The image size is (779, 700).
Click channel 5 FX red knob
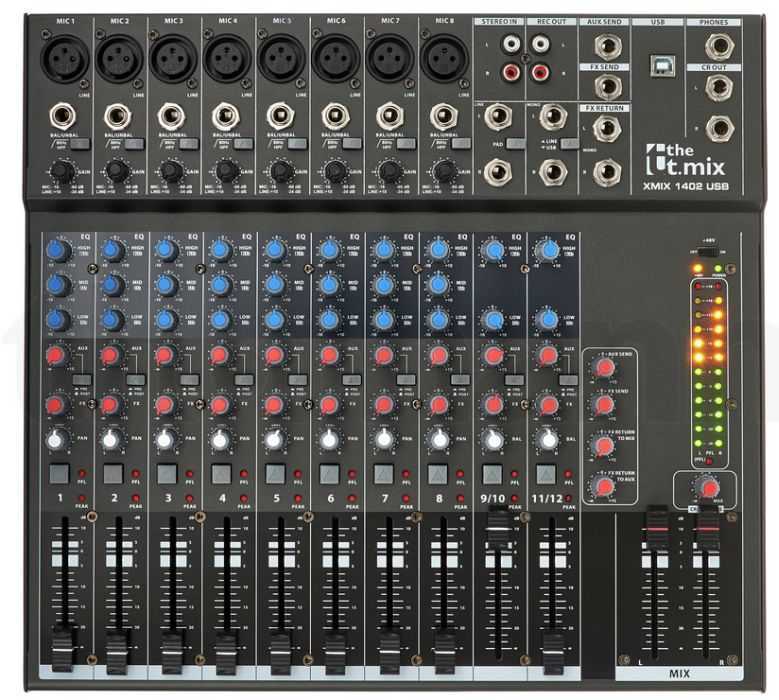[274, 405]
